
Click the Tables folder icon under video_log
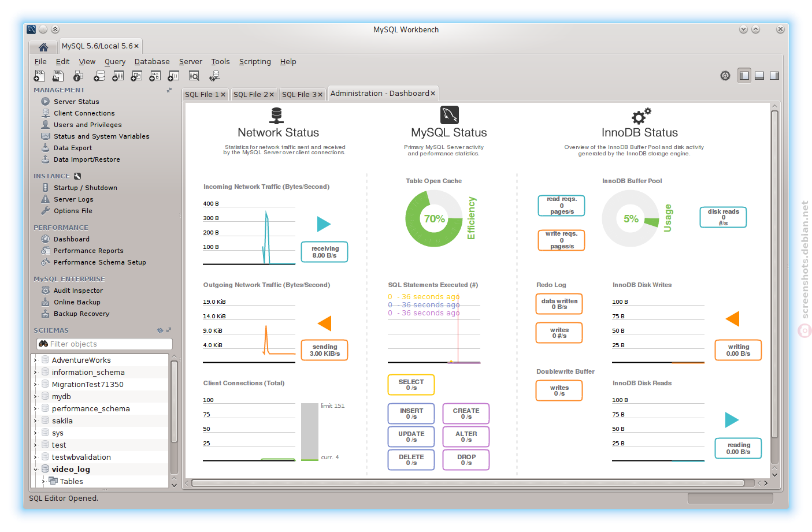tap(53, 481)
